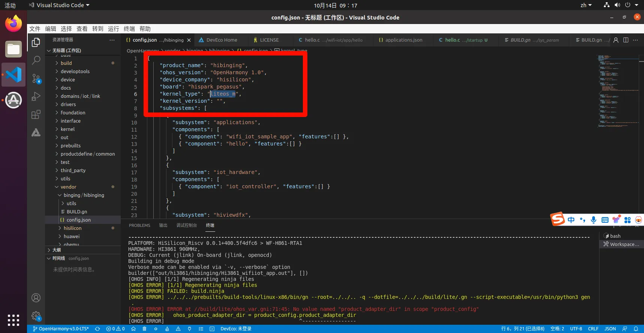Expand the kernel folder
Image resolution: width=644 pixels, height=333 pixels.
(x=67, y=129)
